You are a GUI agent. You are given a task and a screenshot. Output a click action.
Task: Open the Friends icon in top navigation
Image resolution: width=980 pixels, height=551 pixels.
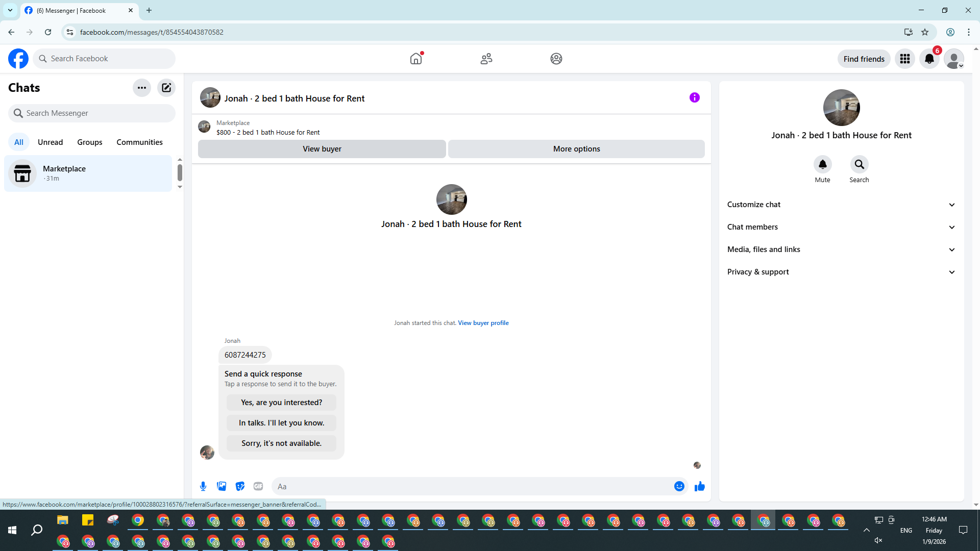(486, 59)
